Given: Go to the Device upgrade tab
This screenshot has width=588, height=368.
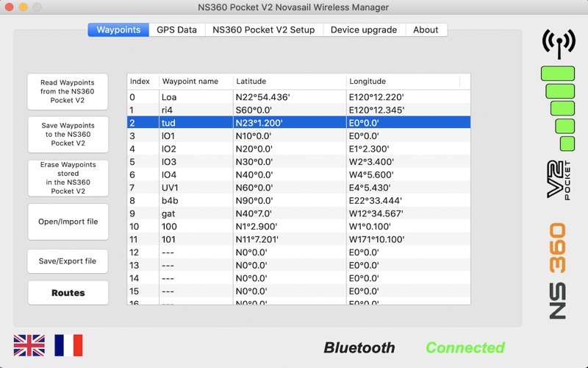Looking at the screenshot, I should pyautogui.click(x=364, y=29).
